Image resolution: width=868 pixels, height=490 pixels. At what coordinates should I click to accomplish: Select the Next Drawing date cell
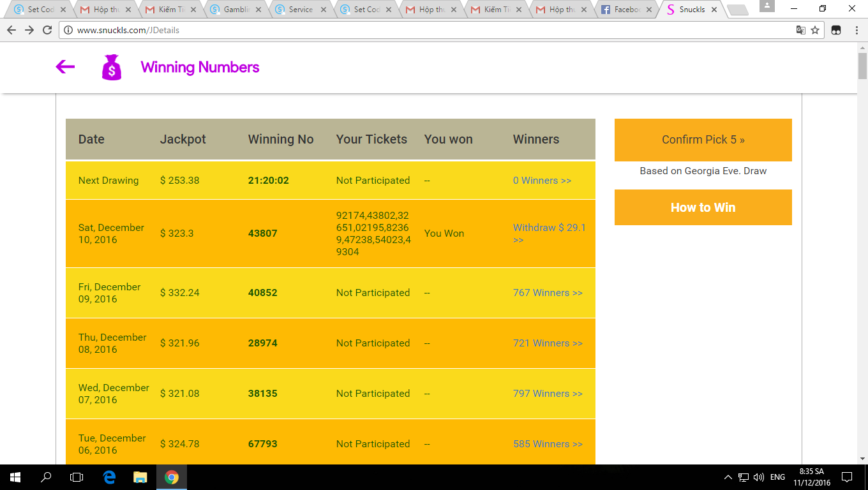108,181
